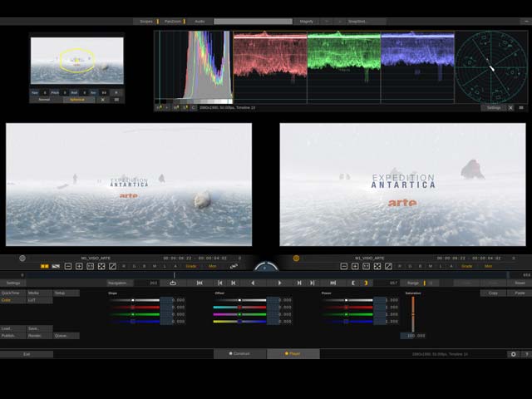This screenshot has width=532, height=399.
Task: Jump to the end of the timeline
Action: point(333,283)
